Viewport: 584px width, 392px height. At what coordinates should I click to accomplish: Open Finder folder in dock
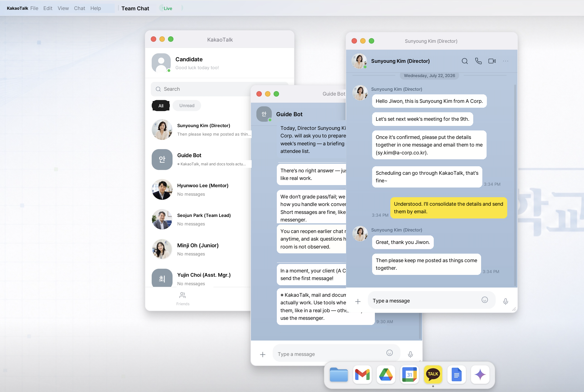[339, 374]
